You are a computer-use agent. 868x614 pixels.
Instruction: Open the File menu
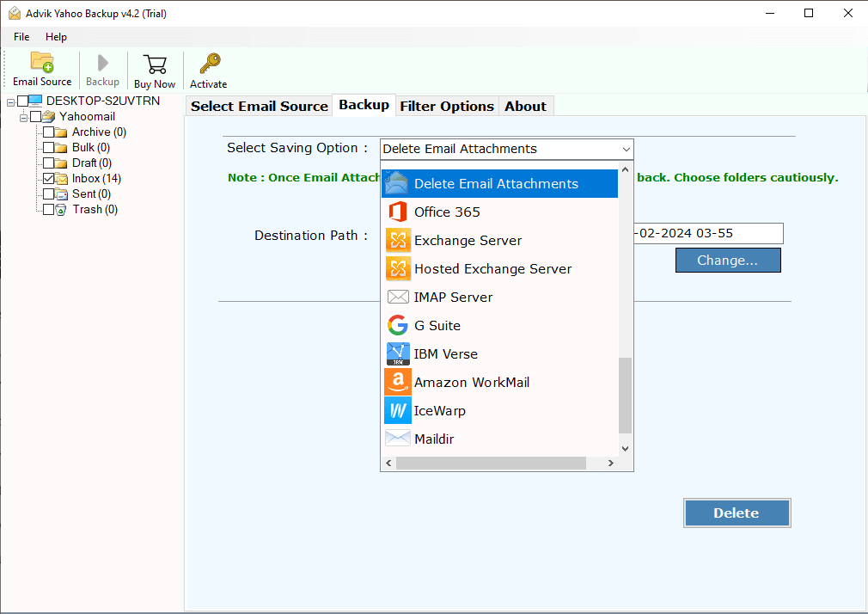[21, 37]
